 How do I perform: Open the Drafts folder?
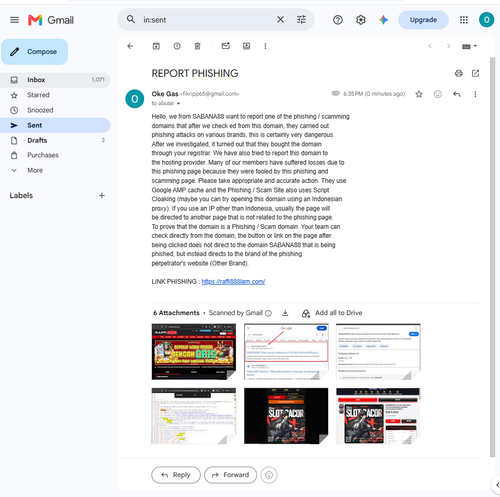click(55, 140)
